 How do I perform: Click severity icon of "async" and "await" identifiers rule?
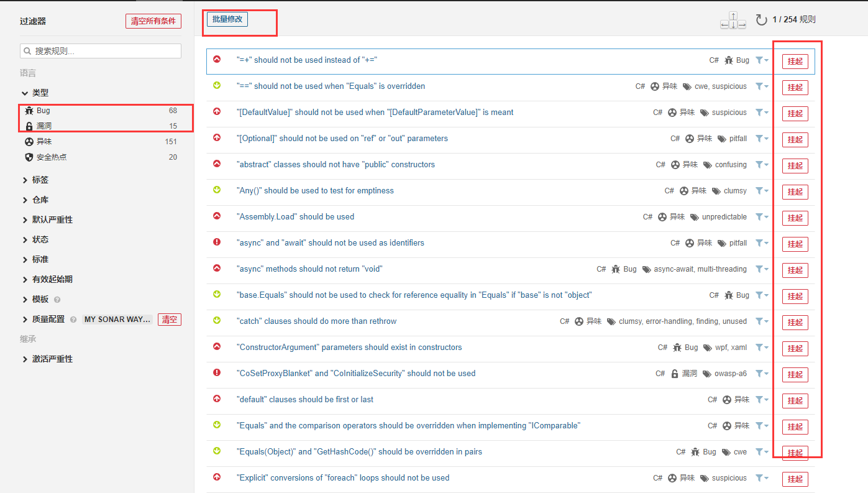click(x=217, y=242)
